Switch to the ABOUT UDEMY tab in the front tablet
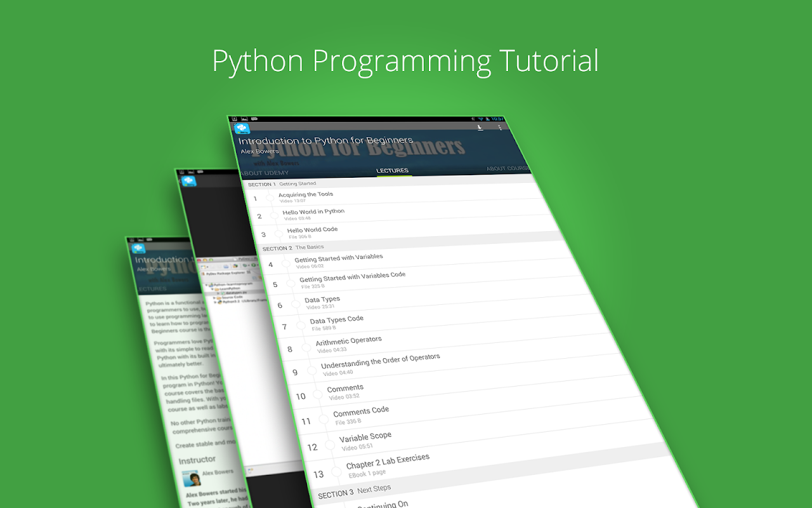Screen dimensions: 812x508 point(265,173)
